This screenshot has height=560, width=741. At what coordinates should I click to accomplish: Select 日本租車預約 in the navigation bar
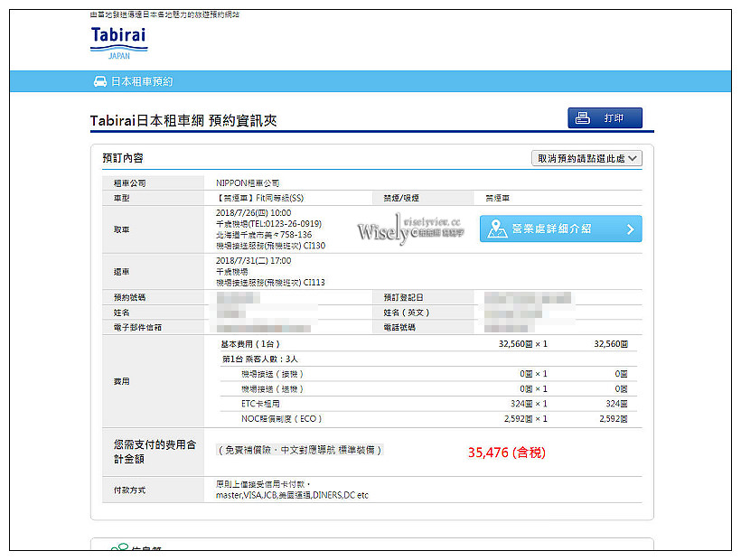(141, 82)
